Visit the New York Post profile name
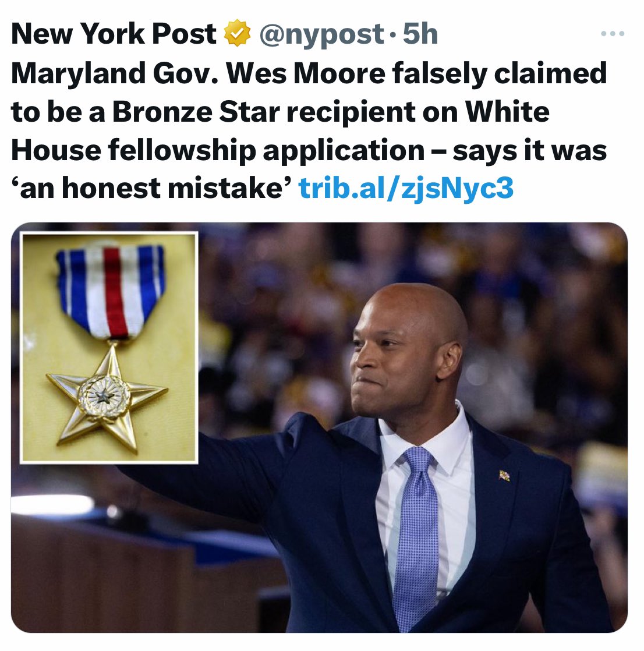Image resolution: width=644 pixels, height=651 pixels. click(114, 34)
